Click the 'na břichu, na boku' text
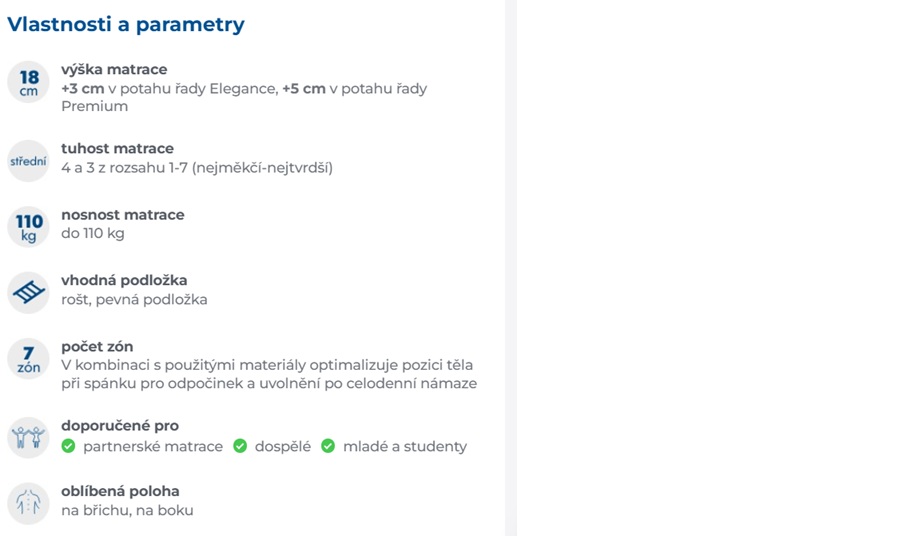This screenshot has height=536, width=918. tap(127, 510)
